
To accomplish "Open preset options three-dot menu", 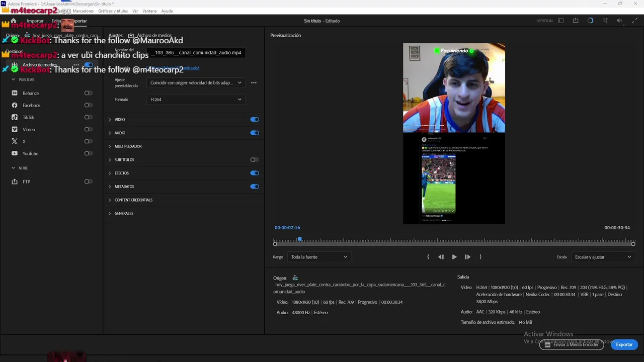I will point(254,82).
